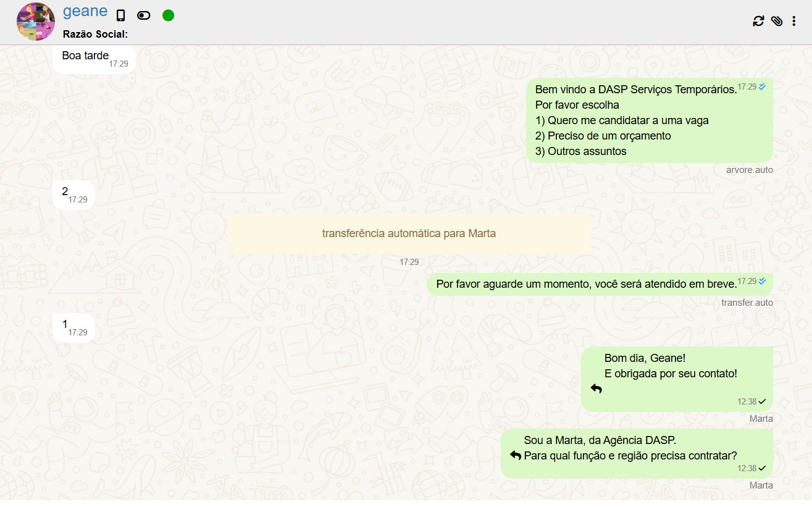Open attachments with the paperclip icon
812x507 pixels.
pos(777,21)
